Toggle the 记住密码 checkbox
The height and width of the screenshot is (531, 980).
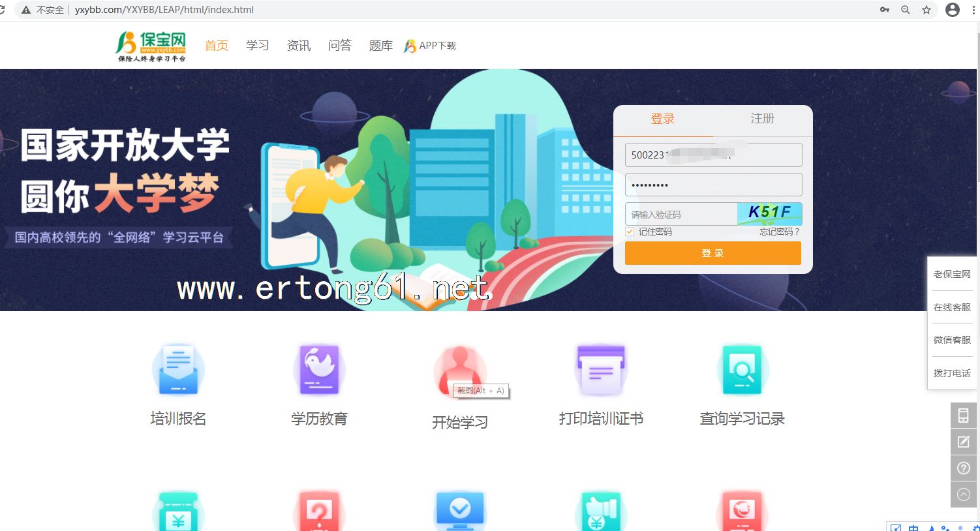pyautogui.click(x=630, y=232)
